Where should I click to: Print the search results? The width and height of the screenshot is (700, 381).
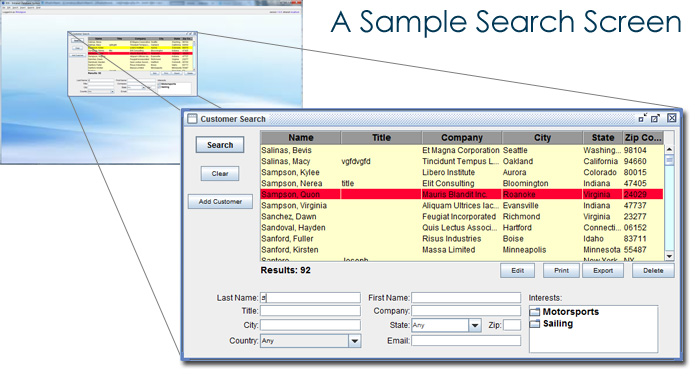pyautogui.click(x=561, y=270)
